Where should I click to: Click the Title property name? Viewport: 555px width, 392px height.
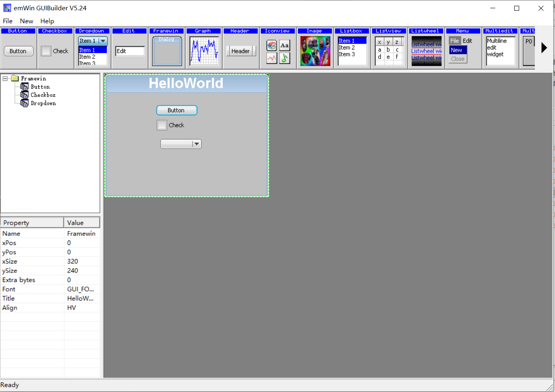pos(8,299)
